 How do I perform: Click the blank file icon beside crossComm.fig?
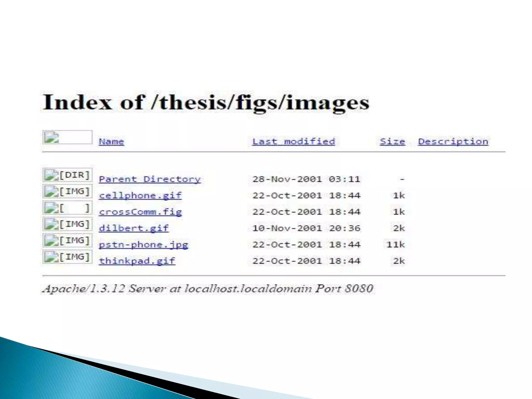tap(67, 208)
